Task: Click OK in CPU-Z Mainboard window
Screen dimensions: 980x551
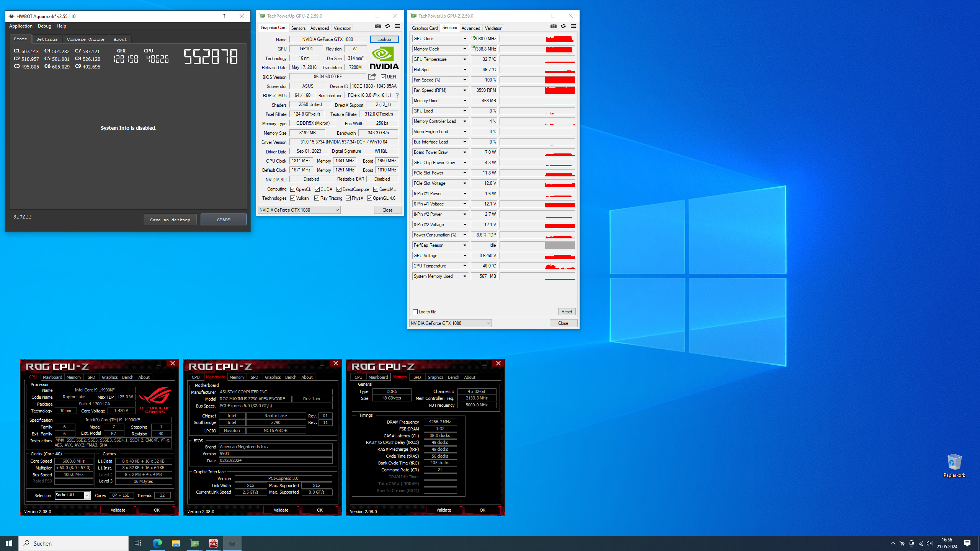Action: coord(320,510)
